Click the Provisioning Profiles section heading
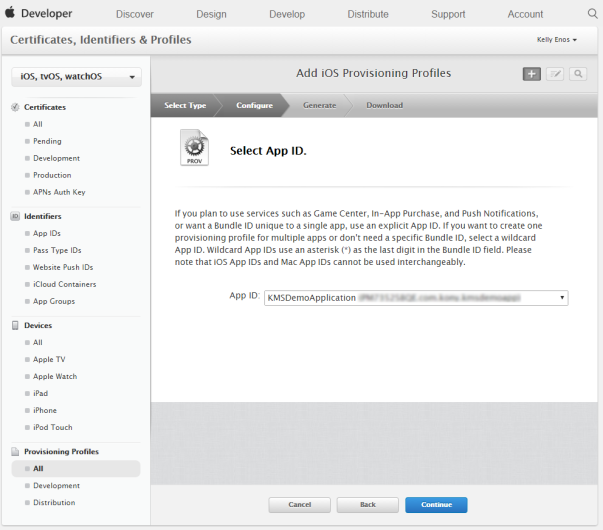 pos(62,452)
